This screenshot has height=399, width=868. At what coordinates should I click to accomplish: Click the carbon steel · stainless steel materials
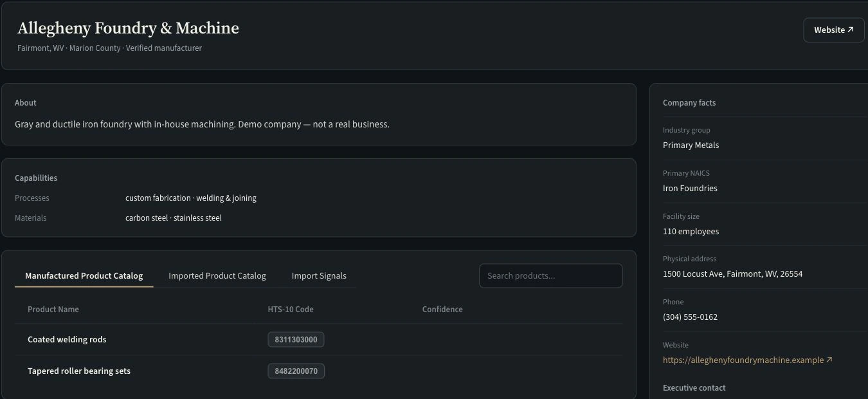click(174, 218)
